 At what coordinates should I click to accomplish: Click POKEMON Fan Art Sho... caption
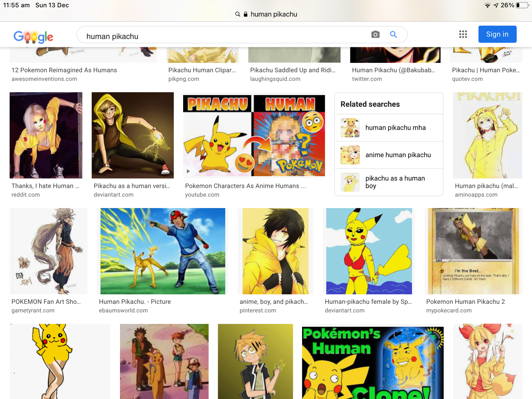click(x=46, y=302)
